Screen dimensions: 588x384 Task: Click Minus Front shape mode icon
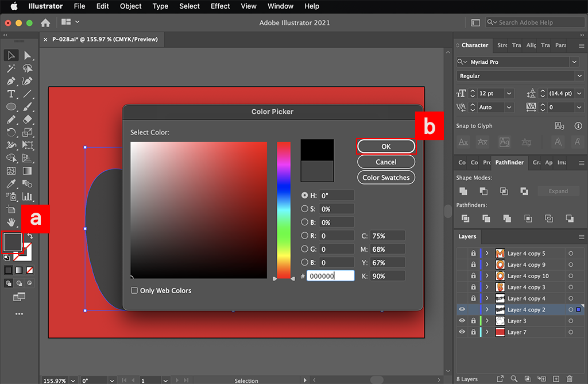(x=483, y=191)
